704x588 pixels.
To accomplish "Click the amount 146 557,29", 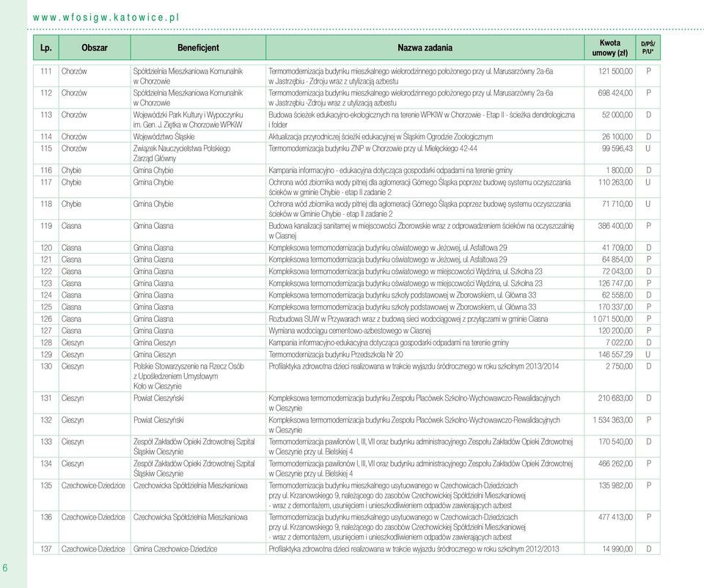I will coord(615,354).
